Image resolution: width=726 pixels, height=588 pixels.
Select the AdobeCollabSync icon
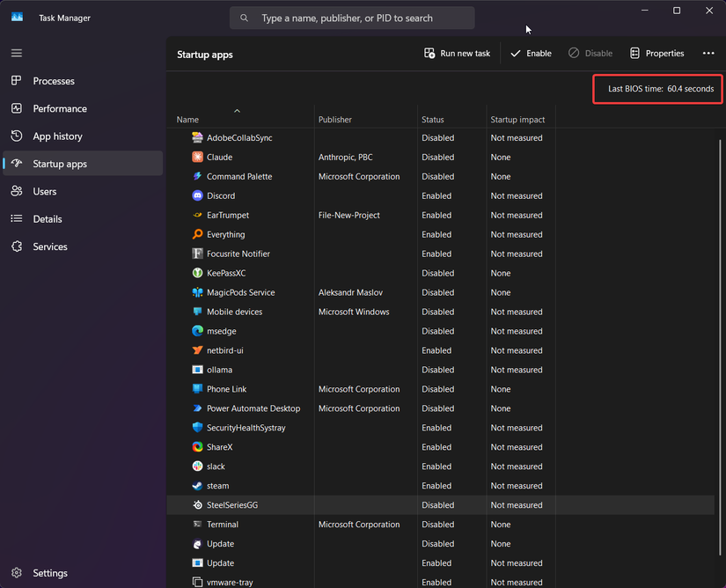[198, 137]
